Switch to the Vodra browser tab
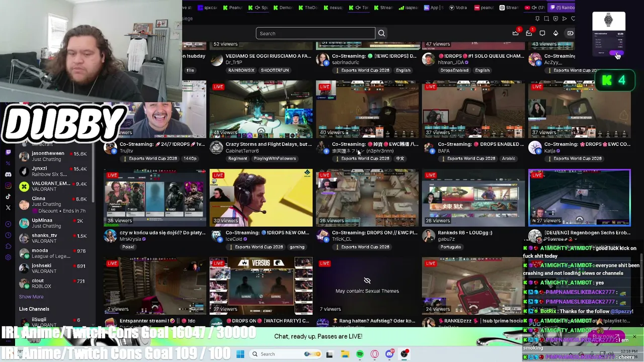Screen dimensions: 644x362 coord(459,8)
